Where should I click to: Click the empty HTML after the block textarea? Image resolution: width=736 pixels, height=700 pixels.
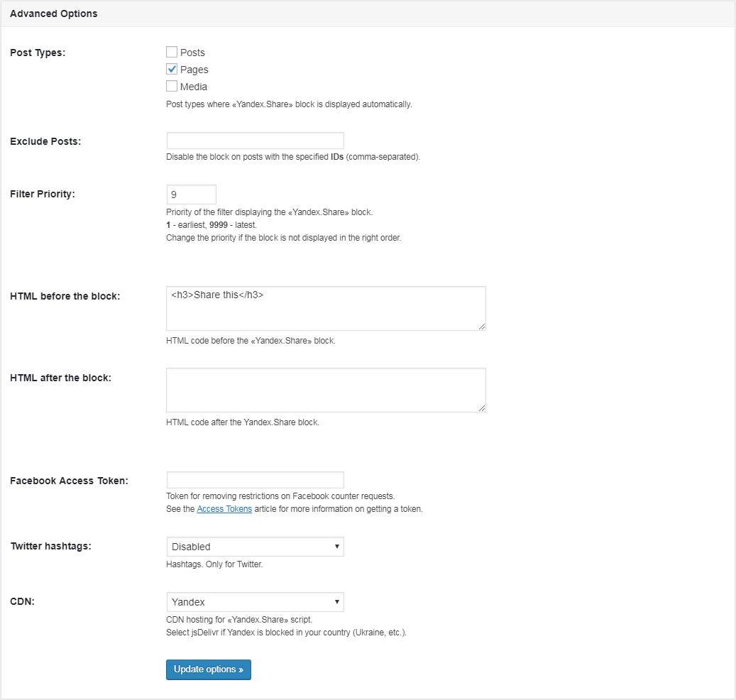[x=326, y=390]
